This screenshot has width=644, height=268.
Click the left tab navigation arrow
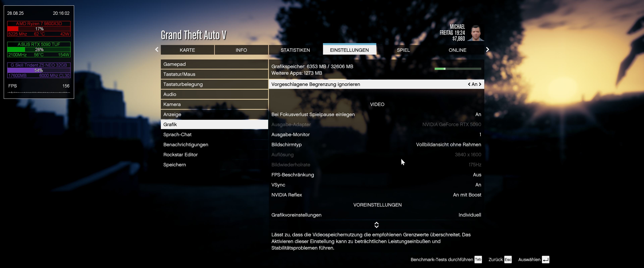[157, 49]
